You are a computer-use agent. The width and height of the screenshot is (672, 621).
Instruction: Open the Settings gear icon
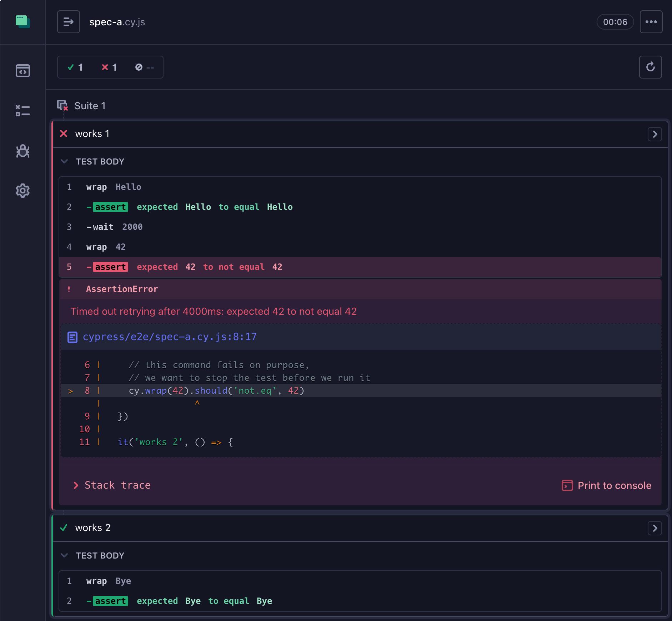point(23,191)
